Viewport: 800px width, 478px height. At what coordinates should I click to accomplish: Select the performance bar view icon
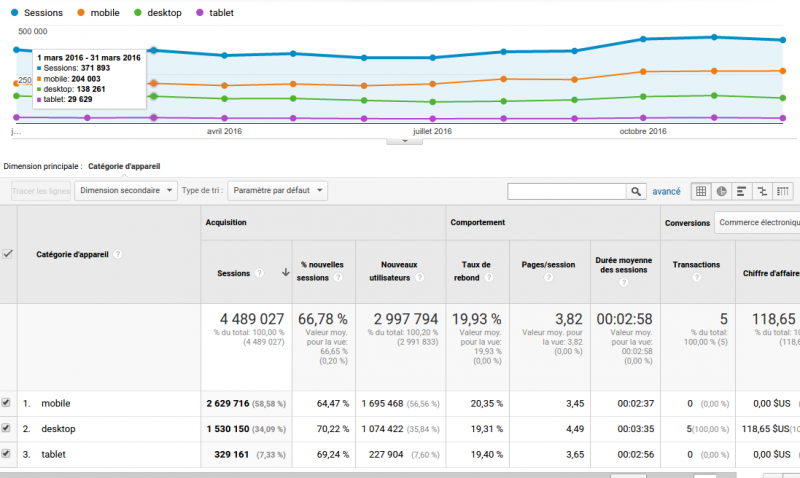point(742,191)
